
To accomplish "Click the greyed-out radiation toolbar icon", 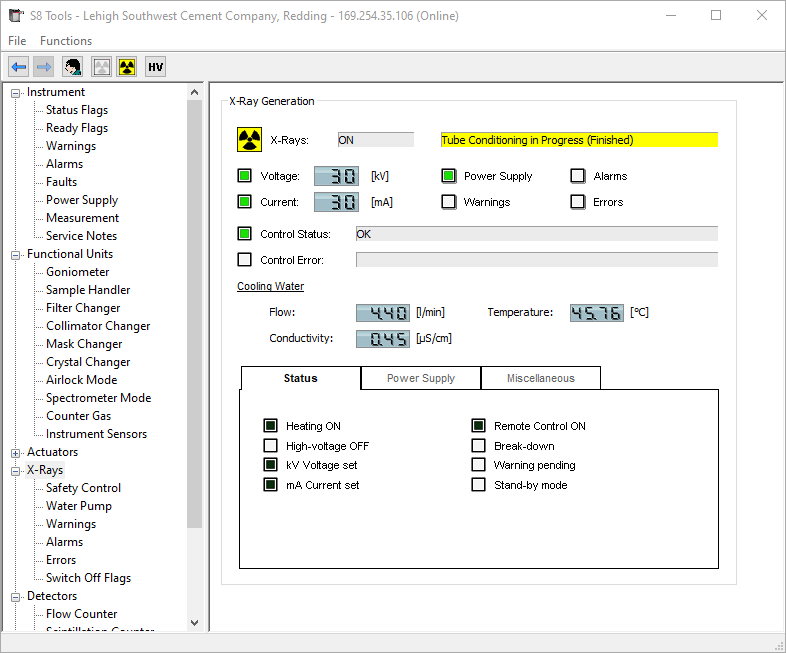I will [x=101, y=67].
